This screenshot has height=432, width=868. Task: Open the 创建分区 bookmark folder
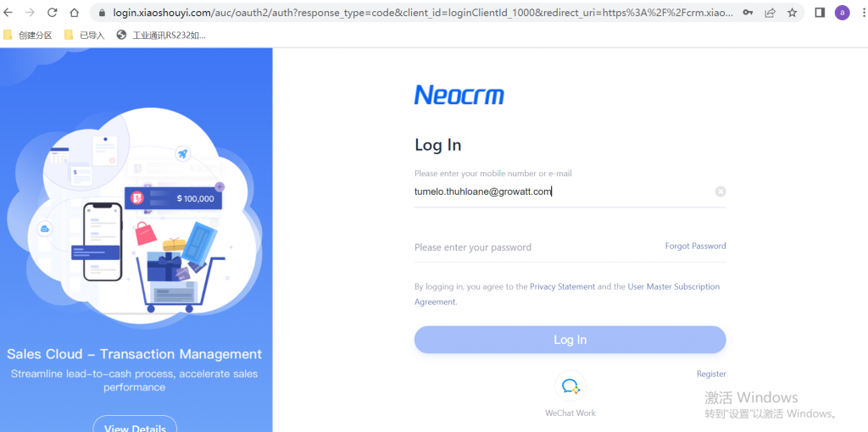click(x=28, y=36)
